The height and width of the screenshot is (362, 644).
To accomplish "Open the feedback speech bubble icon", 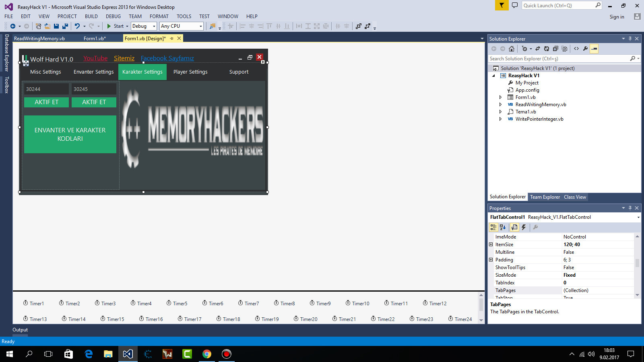I will [x=514, y=5].
